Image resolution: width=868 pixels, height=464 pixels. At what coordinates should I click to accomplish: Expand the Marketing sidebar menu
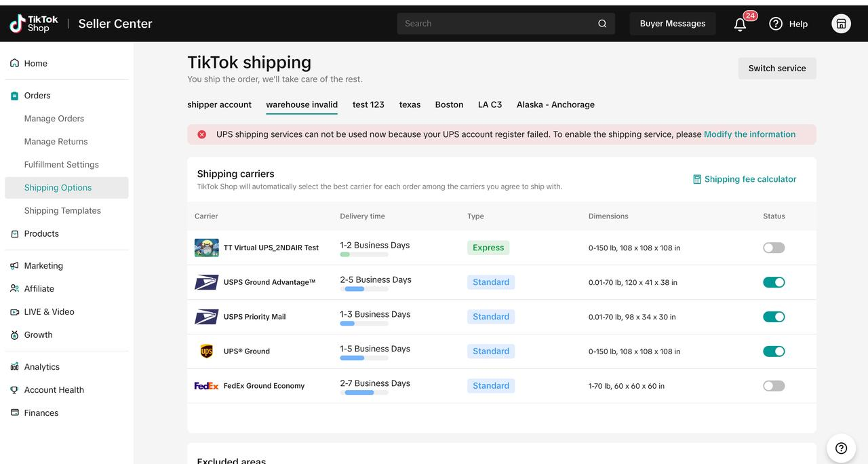pos(43,266)
